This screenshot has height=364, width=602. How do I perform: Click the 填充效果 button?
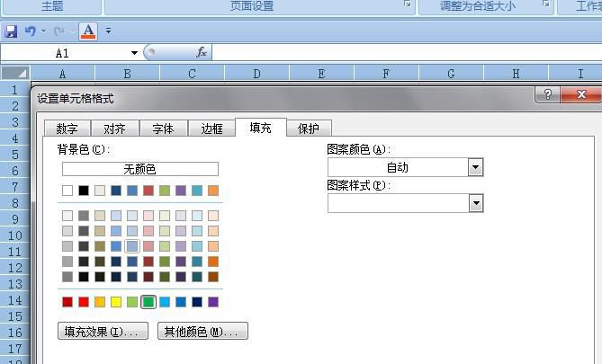103,331
